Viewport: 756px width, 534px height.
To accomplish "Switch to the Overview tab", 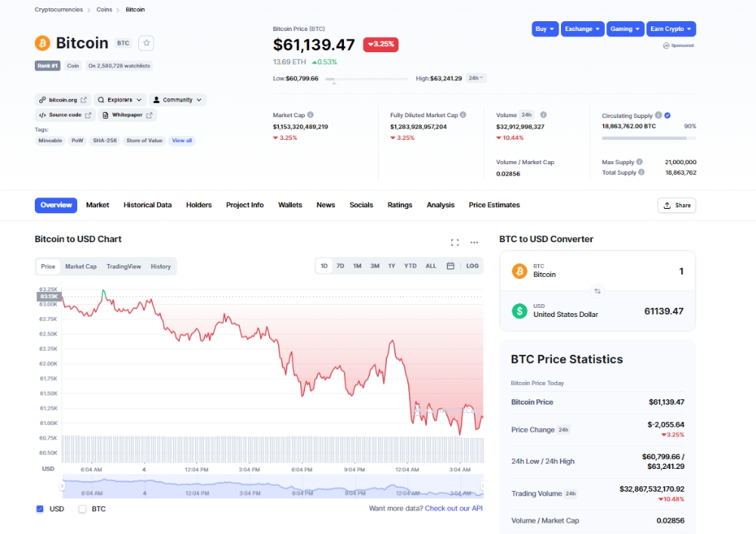I will point(56,205).
